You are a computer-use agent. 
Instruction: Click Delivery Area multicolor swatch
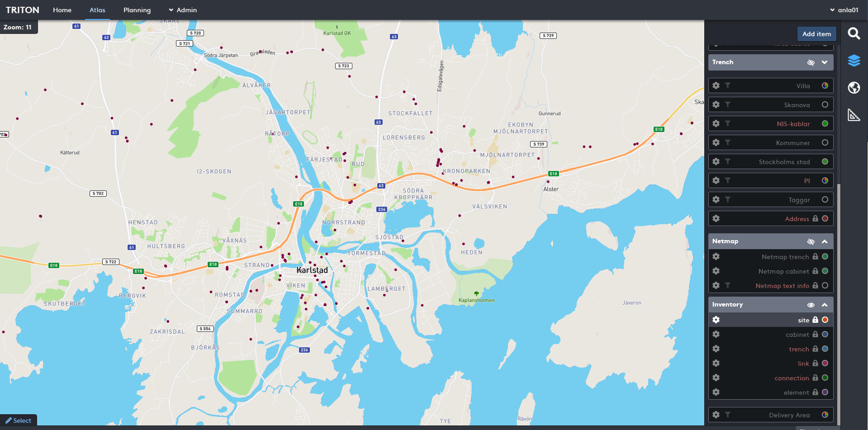click(825, 415)
